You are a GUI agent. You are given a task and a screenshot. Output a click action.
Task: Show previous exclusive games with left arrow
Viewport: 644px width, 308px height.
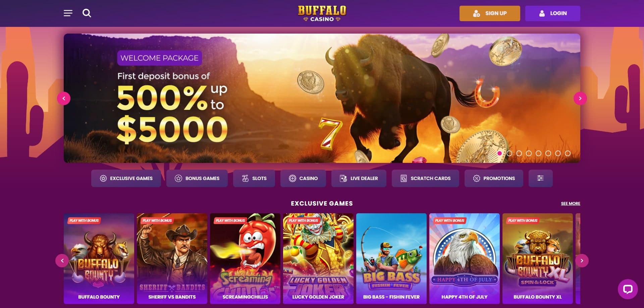click(62, 261)
